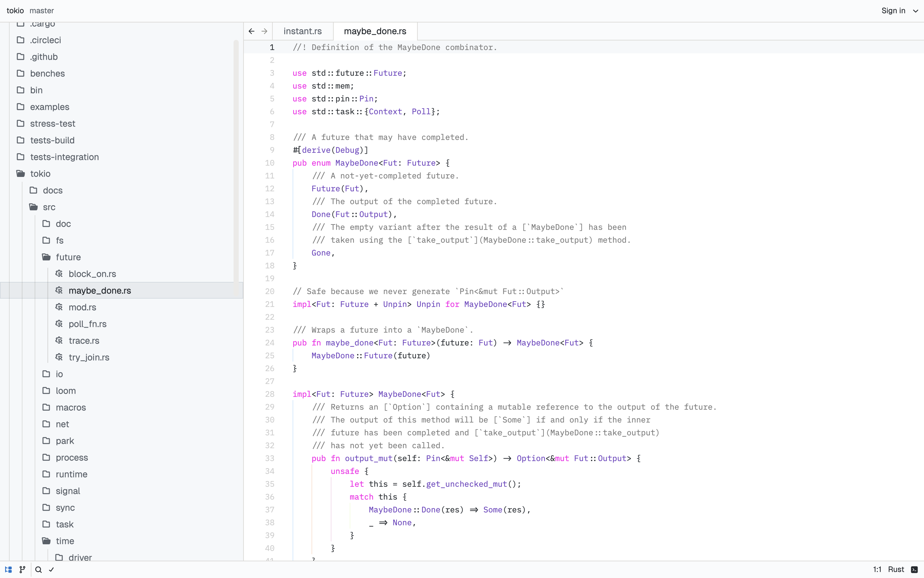The width and height of the screenshot is (924, 578).
Task: Toggle the project panel icon in status bar
Action: click(x=8, y=570)
